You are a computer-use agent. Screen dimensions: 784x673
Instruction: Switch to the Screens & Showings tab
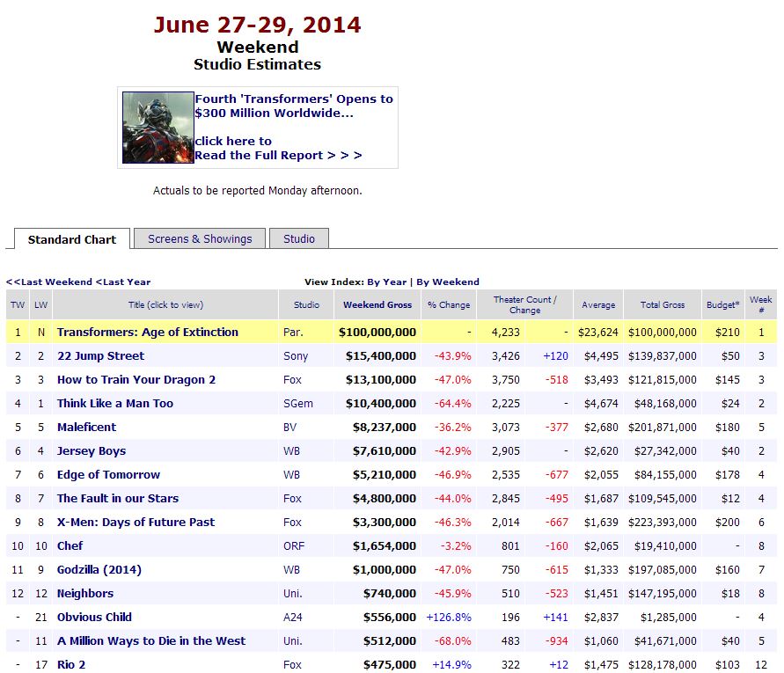[200, 238]
